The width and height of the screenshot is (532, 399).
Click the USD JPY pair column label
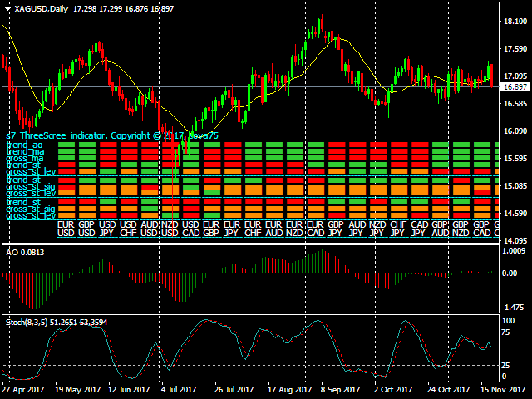(108, 229)
